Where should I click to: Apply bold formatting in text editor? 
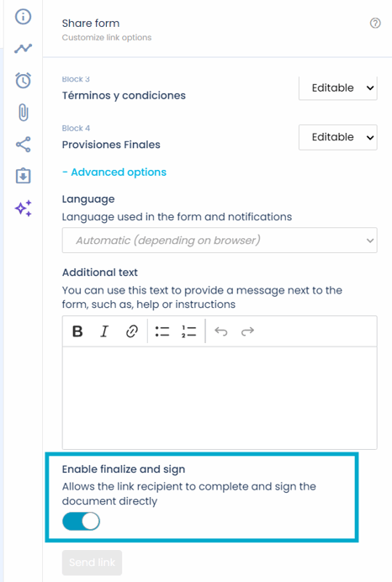(x=77, y=331)
